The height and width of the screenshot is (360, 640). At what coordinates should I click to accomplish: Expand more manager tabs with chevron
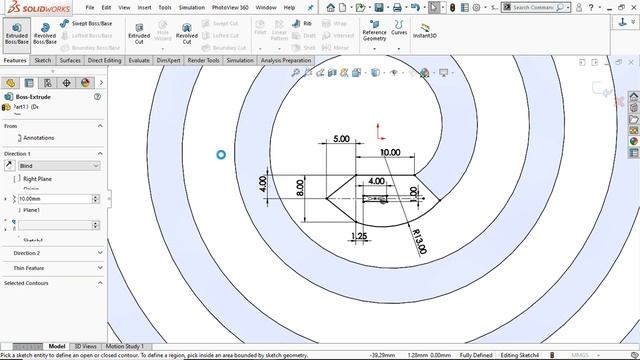[x=101, y=83]
